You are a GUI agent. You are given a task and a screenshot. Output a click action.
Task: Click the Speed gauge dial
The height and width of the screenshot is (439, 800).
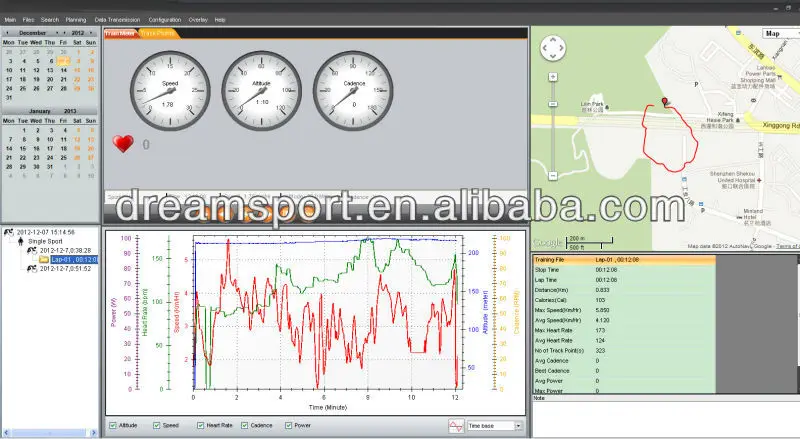[170, 91]
